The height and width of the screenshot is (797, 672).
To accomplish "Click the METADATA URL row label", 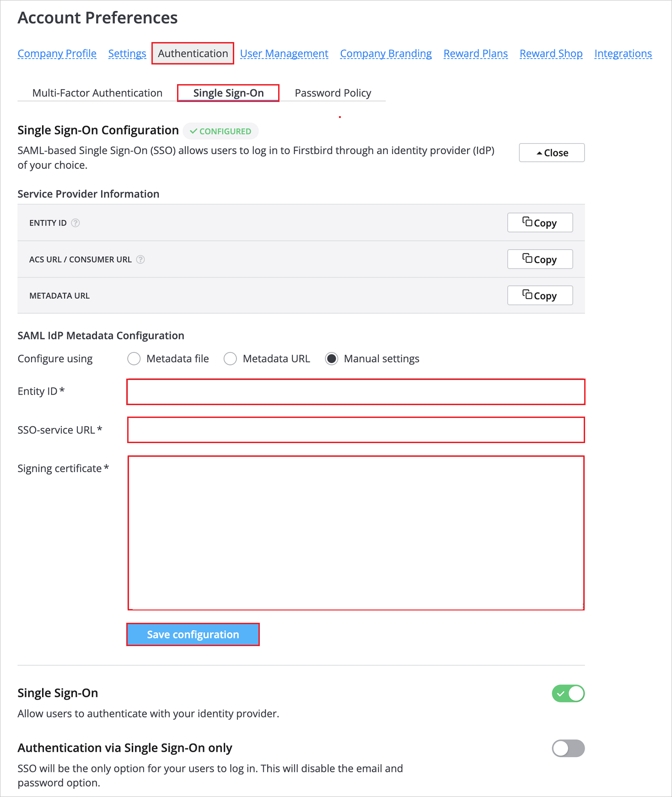I will point(59,296).
